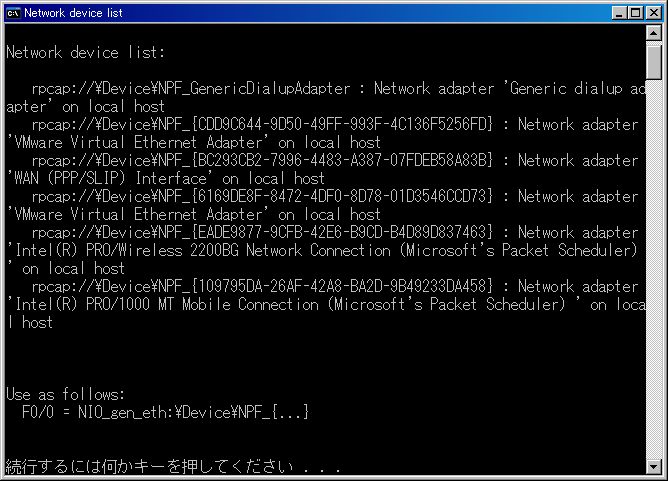Click the 6169DE8F device GUID line
The width and height of the screenshot is (668, 481).
(x=262, y=196)
